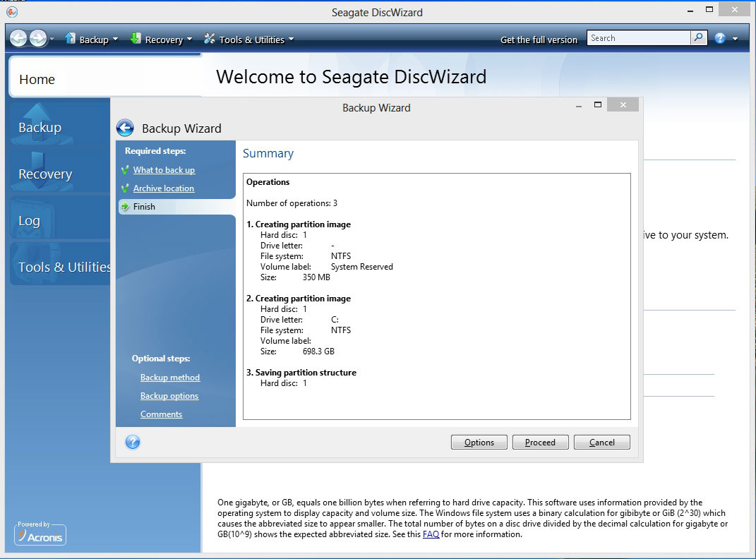Focus the Search input field
The width and height of the screenshot is (756, 559).
(639, 38)
